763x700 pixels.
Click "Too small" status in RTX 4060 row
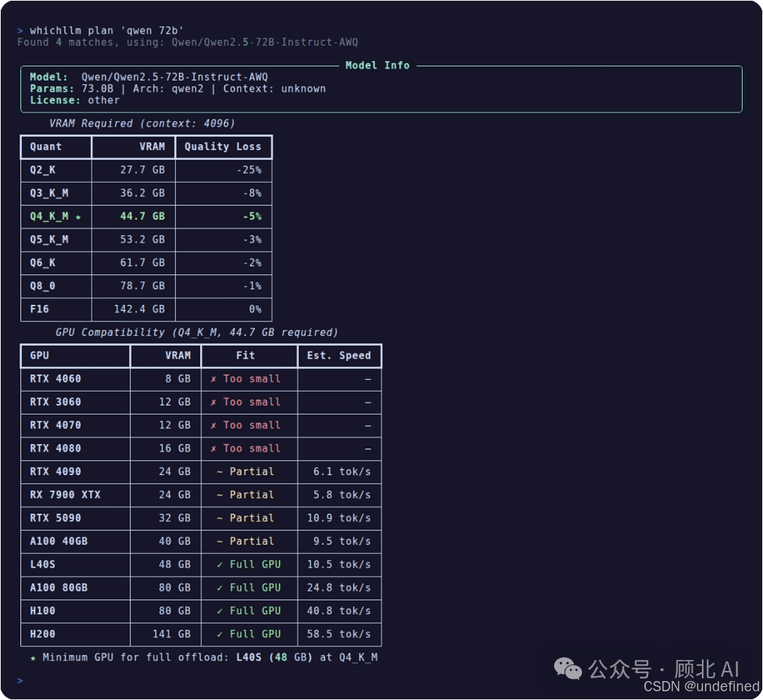coord(245,378)
